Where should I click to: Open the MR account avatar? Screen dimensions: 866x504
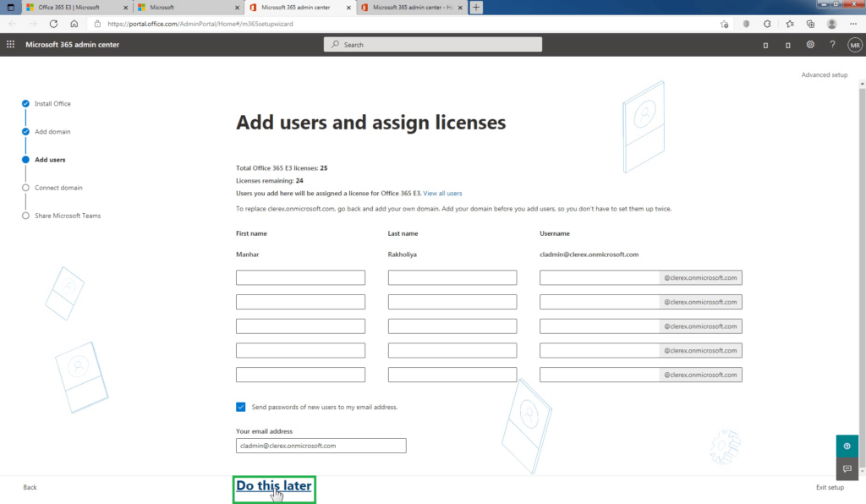(855, 46)
